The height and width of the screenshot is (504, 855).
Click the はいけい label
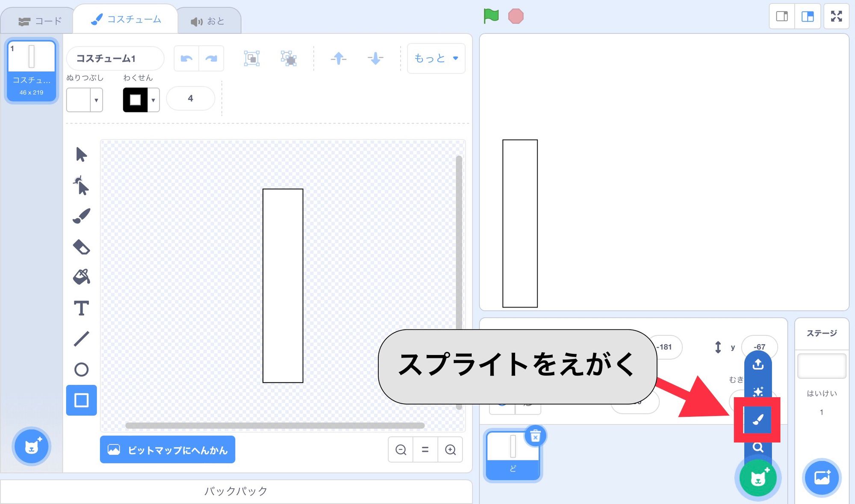tap(822, 393)
